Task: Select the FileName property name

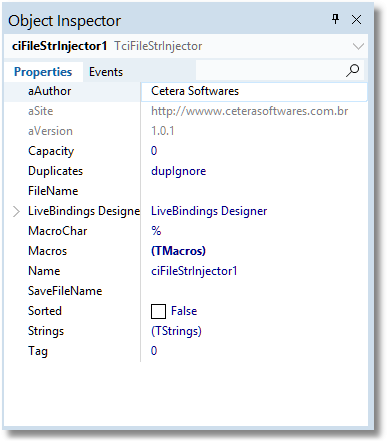Action: 53,191
